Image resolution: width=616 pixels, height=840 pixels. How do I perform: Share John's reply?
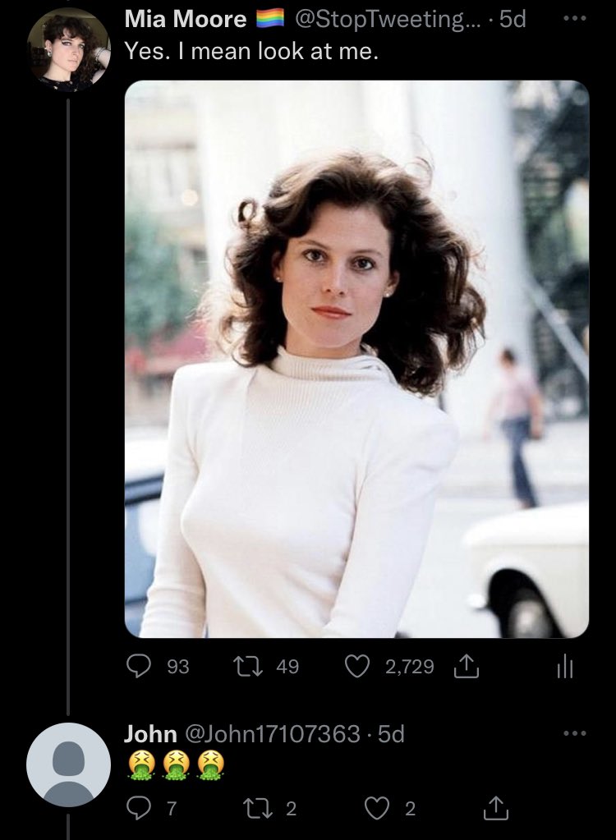pos(495,809)
